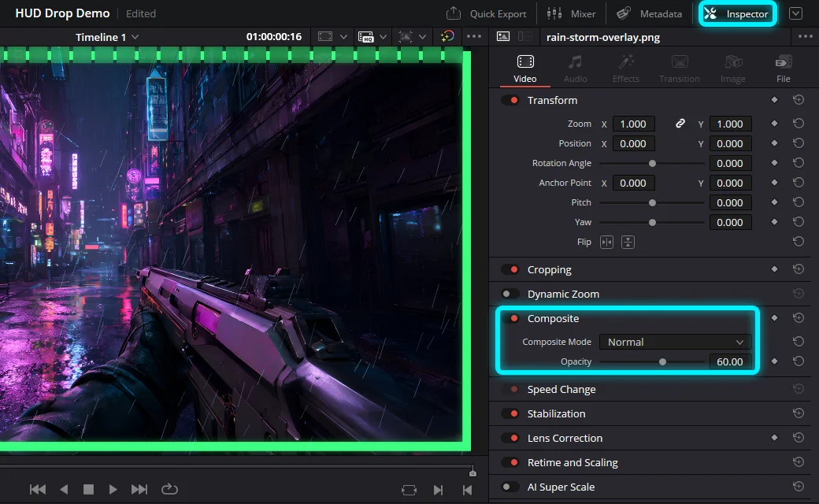Enable the Dynamic Zoom toggle

coord(510,294)
